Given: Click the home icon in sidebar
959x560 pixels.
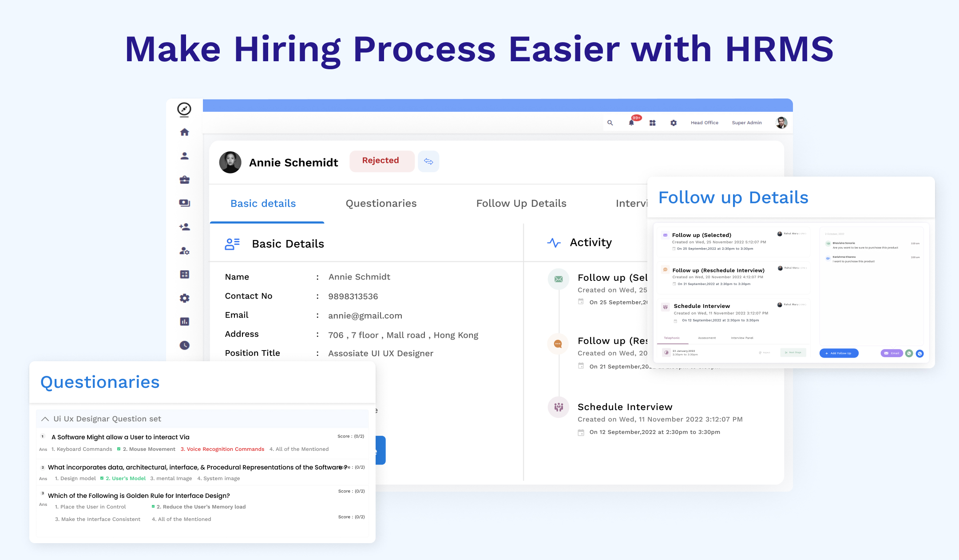Looking at the screenshot, I should coord(184,132).
